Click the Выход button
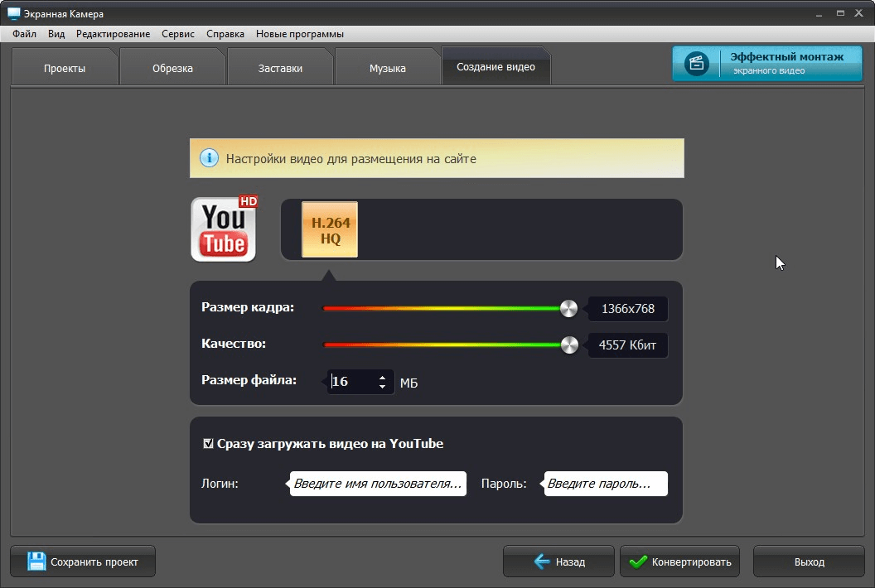 [x=810, y=561]
